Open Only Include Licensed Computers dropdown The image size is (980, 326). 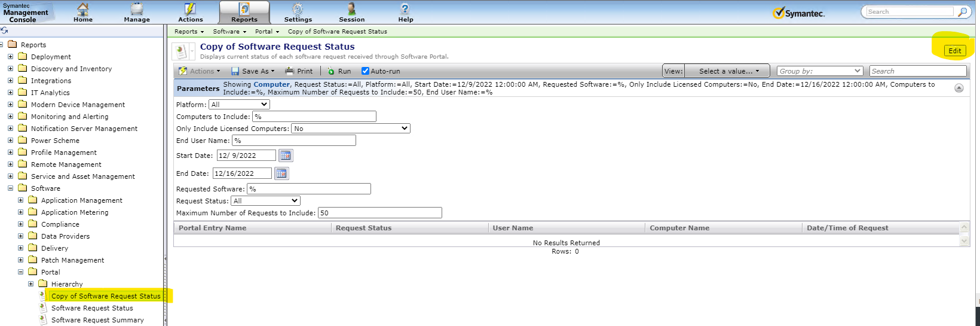tap(350, 129)
